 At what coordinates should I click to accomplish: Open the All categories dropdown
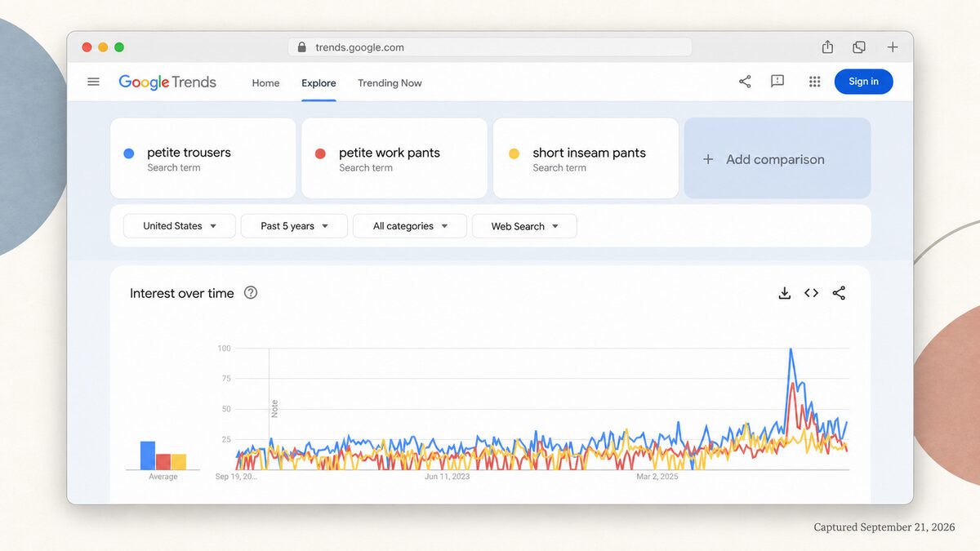[x=410, y=226]
